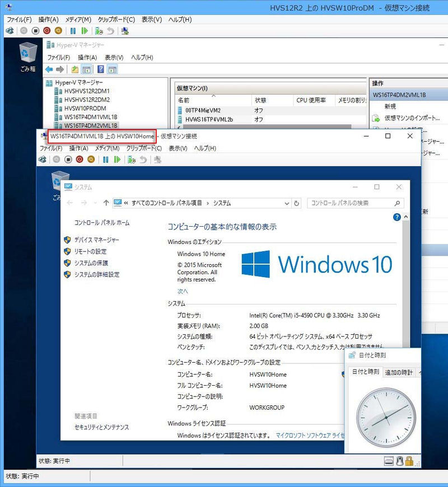
Task: Refresh the System control panel address bar
Action: (x=296, y=203)
